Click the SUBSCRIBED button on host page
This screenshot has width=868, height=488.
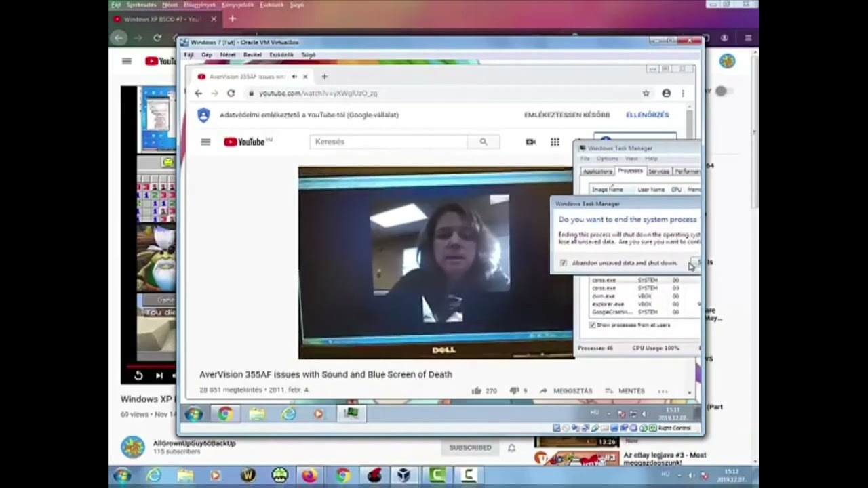pyautogui.click(x=470, y=448)
